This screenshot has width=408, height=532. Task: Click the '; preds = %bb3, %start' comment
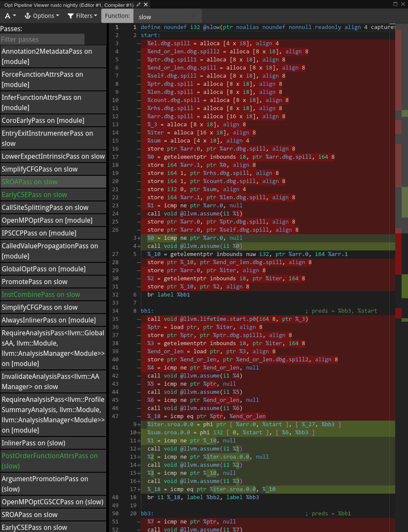(x=341, y=311)
